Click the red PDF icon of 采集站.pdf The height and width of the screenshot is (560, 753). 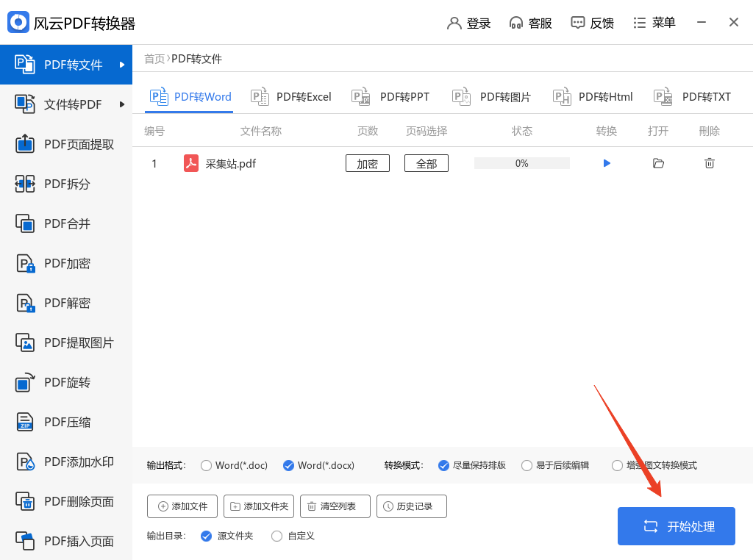191,164
